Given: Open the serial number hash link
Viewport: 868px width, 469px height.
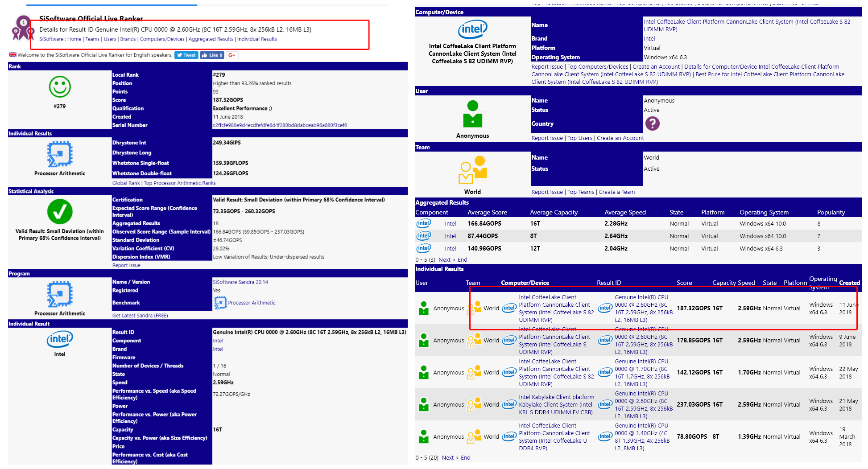Looking at the screenshot, I should tap(280, 125).
